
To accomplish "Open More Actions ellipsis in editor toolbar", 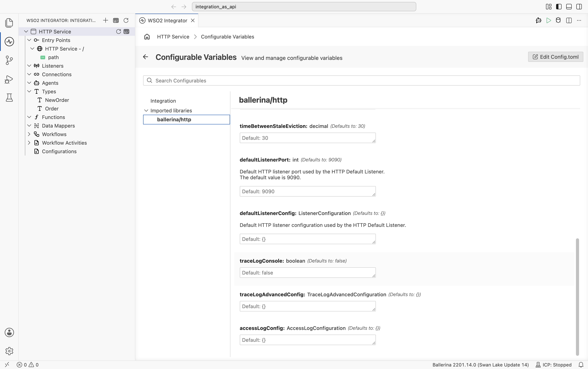I will [x=579, y=20].
